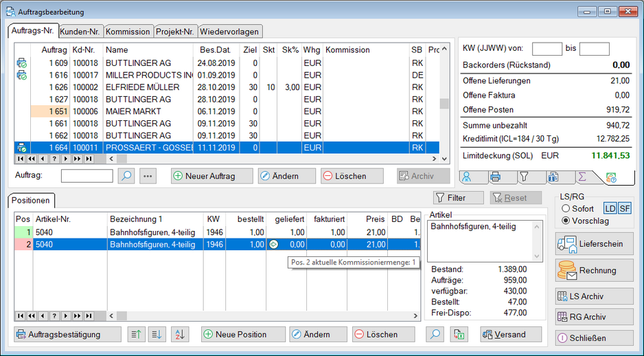Viewport: 644px width, 356px height.
Task: Click the three-dots button next to Auftrag search
Action: [148, 176]
